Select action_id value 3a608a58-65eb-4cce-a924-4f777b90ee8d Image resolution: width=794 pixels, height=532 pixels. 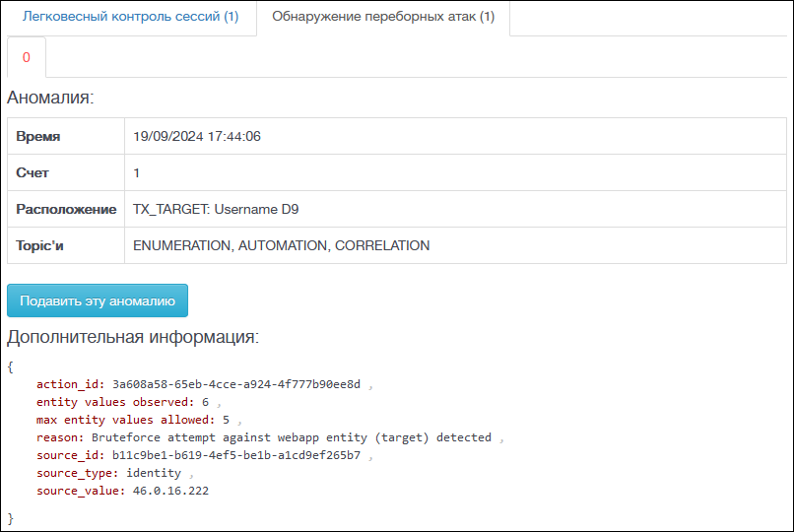coord(236,384)
